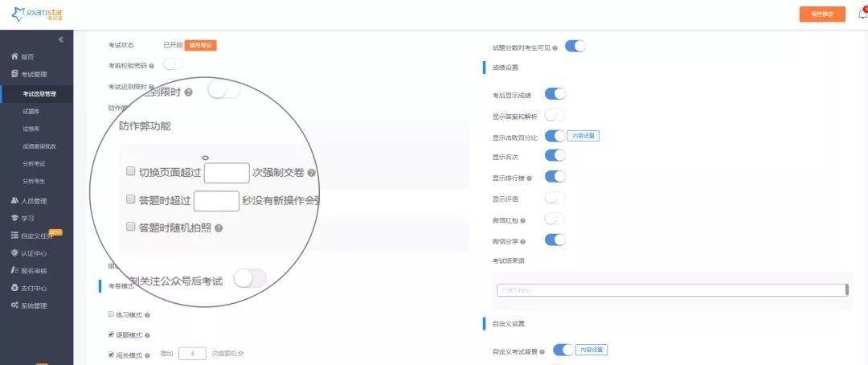This screenshot has width=868, height=365.
Task: Enable the 微信红包 switch
Action: tap(555, 219)
